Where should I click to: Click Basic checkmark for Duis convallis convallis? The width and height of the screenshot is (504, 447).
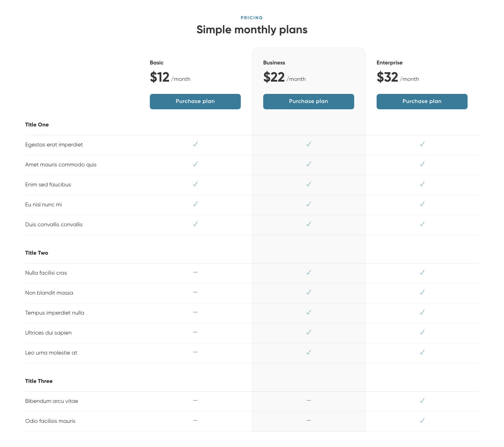coord(195,224)
